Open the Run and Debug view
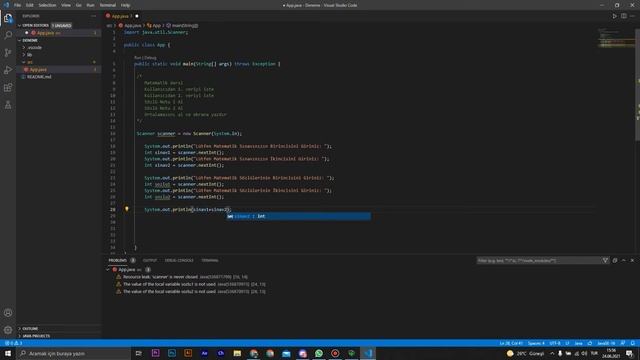The width and height of the screenshot is (640, 360). tap(8, 70)
